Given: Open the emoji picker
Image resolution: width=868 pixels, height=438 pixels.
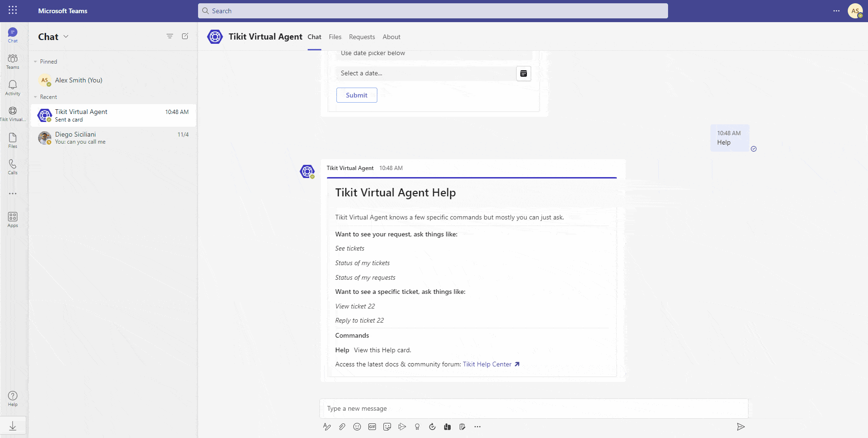Looking at the screenshot, I should tap(357, 427).
